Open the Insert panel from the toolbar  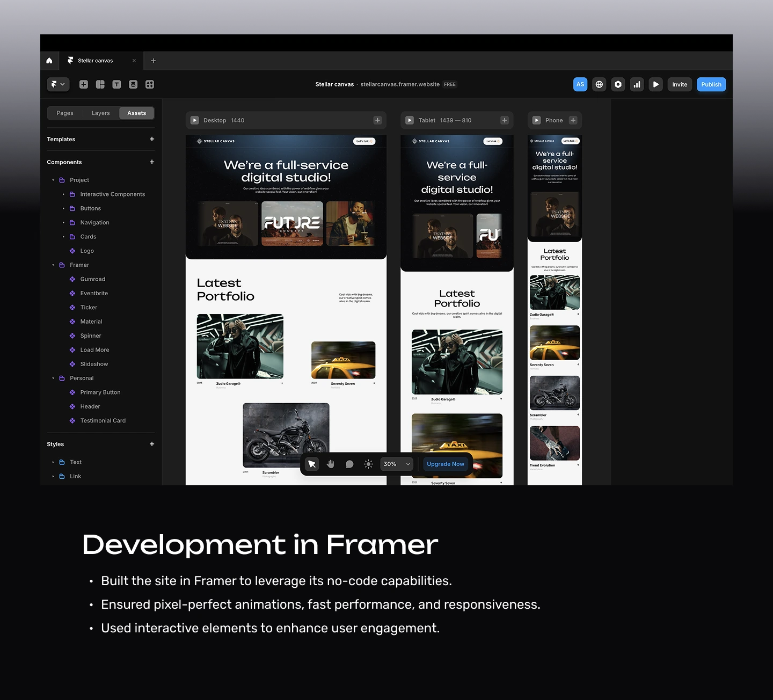coord(84,84)
